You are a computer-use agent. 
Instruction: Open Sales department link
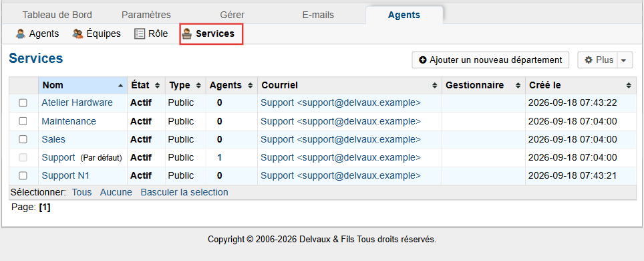tap(53, 139)
